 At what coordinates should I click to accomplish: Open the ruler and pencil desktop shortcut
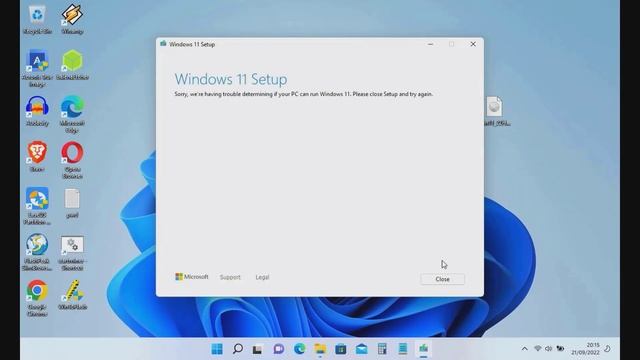(x=72, y=295)
